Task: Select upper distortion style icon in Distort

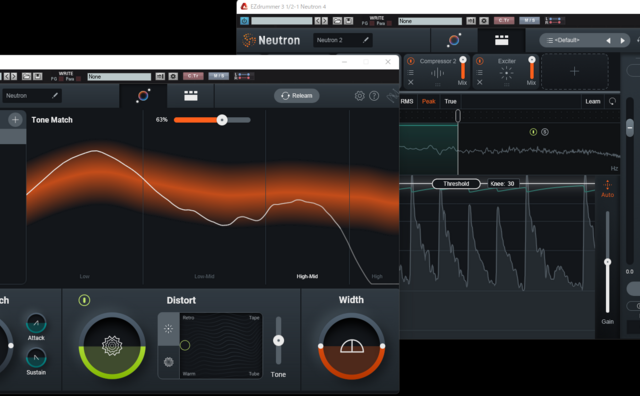Action: click(169, 329)
